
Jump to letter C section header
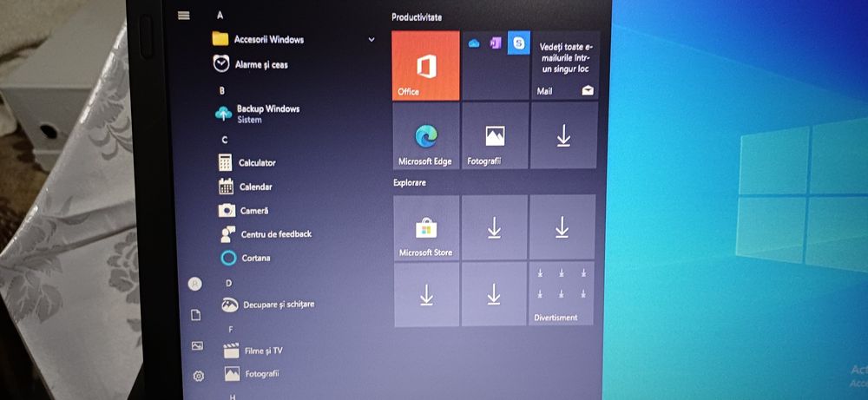coord(224,140)
